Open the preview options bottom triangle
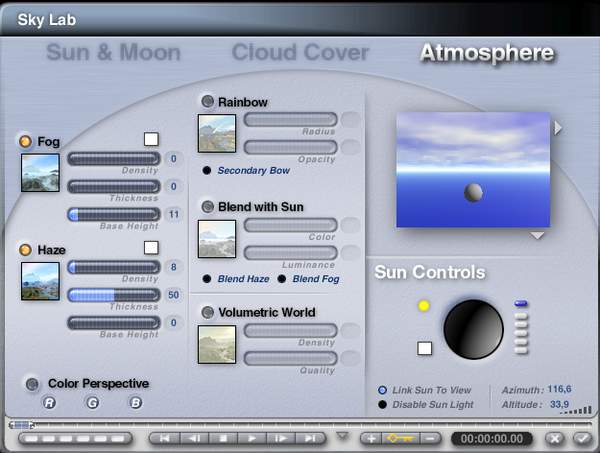This screenshot has width=600, height=453. 538,236
